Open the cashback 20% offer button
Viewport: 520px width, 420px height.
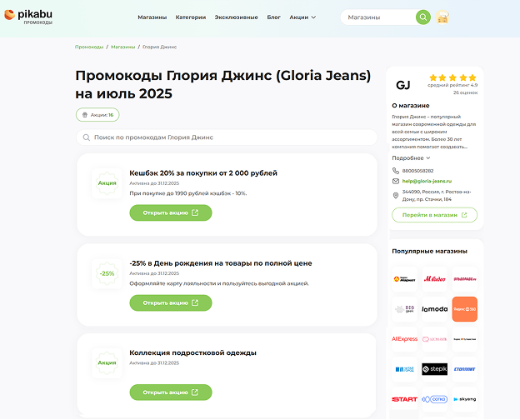171,212
